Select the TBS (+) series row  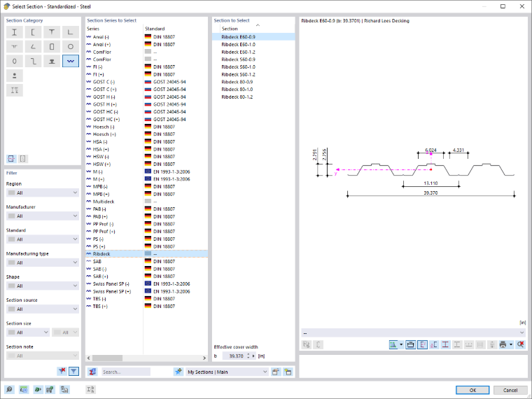tap(146, 306)
